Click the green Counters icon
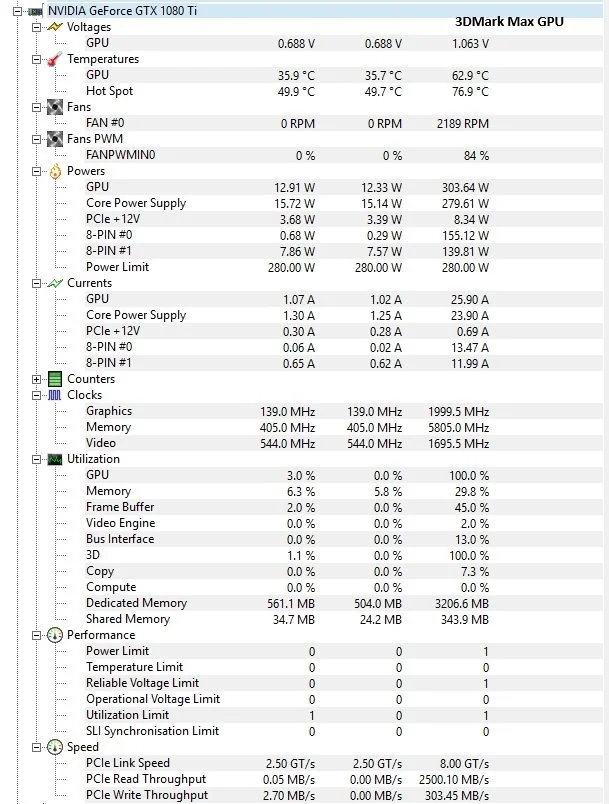Screen dimensions: 609x804 (x=55, y=379)
